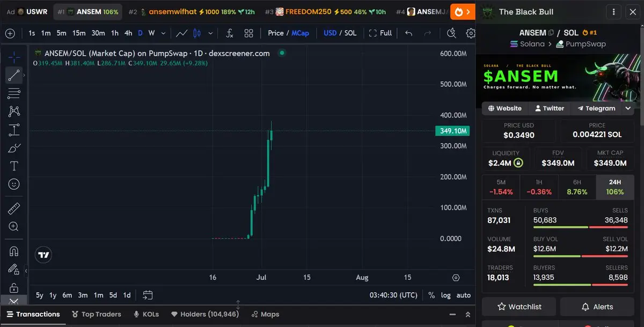Open the Fibonacci retracement tool
This screenshot has height=327, width=644.
tap(14, 93)
